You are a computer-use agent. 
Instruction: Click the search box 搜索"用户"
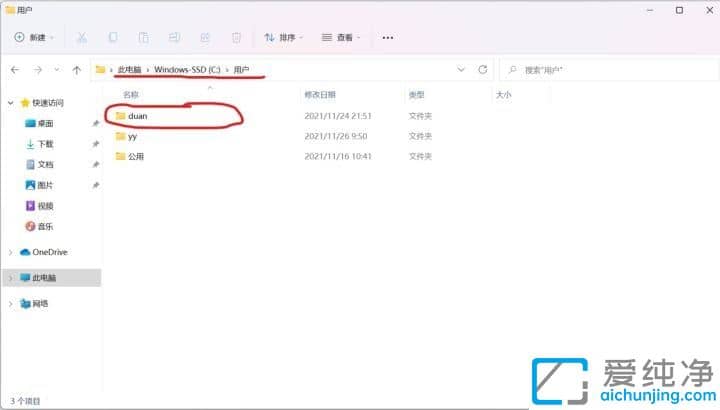(x=600, y=70)
